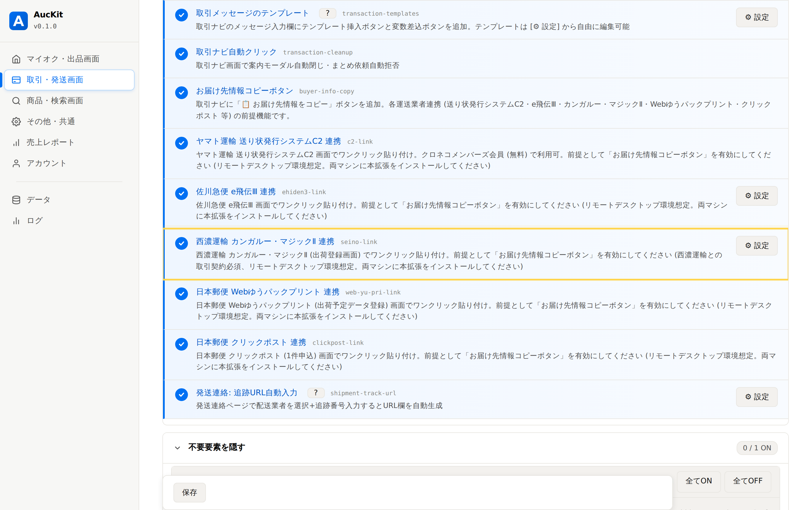Click the 保存 button
Screen dimensions: 812x510
point(189,493)
